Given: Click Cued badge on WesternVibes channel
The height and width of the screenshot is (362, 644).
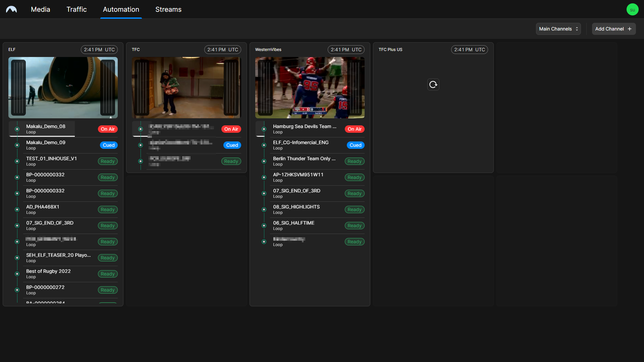Looking at the screenshot, I should (x=355, y=145).
